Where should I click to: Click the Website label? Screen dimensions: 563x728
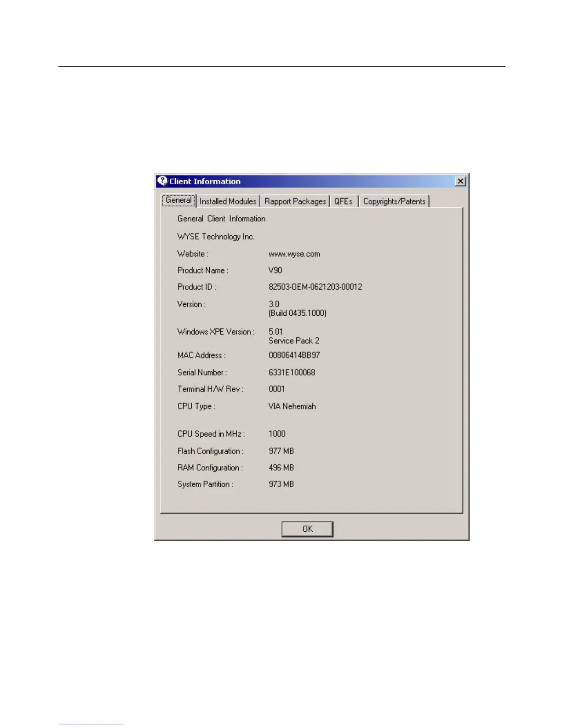193,254
